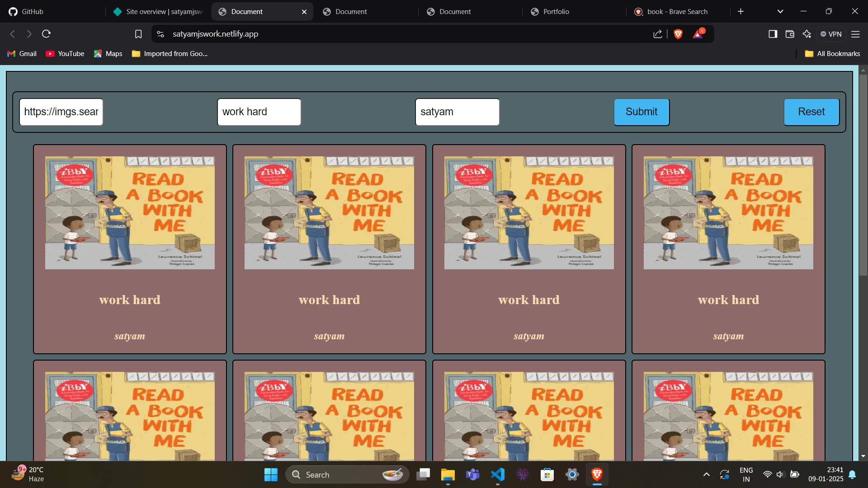The width and height of the screenshot is (868, 488).
Task: Go forward with the browser forward arrow
Action: point(29,34)
